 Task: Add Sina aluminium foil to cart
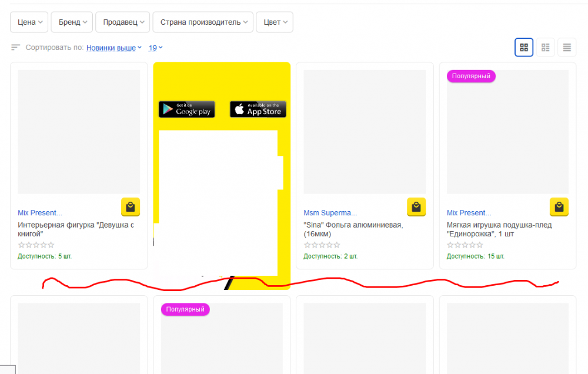coord(416,207)
